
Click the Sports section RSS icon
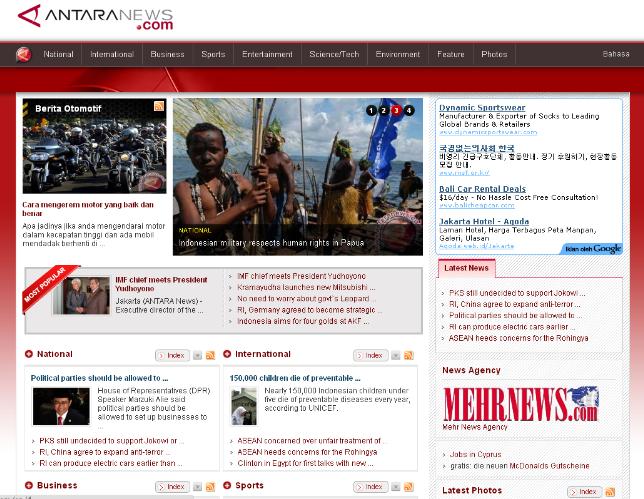(x=408, y=487)
